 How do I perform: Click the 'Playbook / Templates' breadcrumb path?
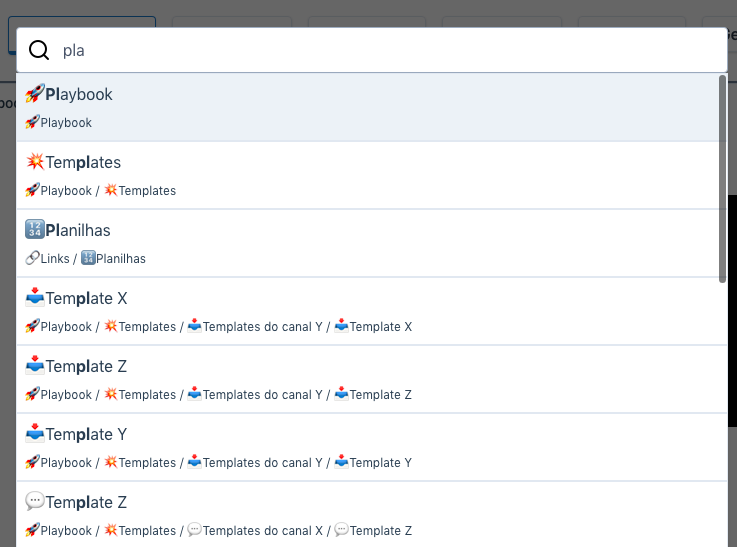tap(101, 190)
